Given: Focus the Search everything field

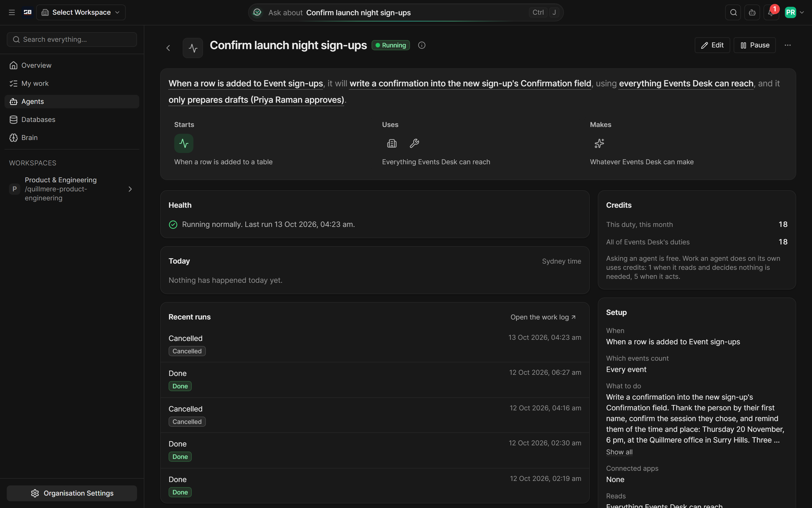Looking at the screenshot, I should coord(72,40).
